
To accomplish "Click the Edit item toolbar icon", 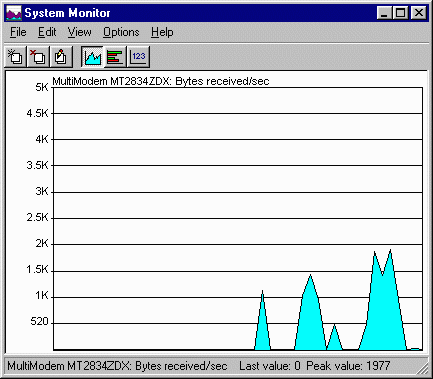I will 61,56.
